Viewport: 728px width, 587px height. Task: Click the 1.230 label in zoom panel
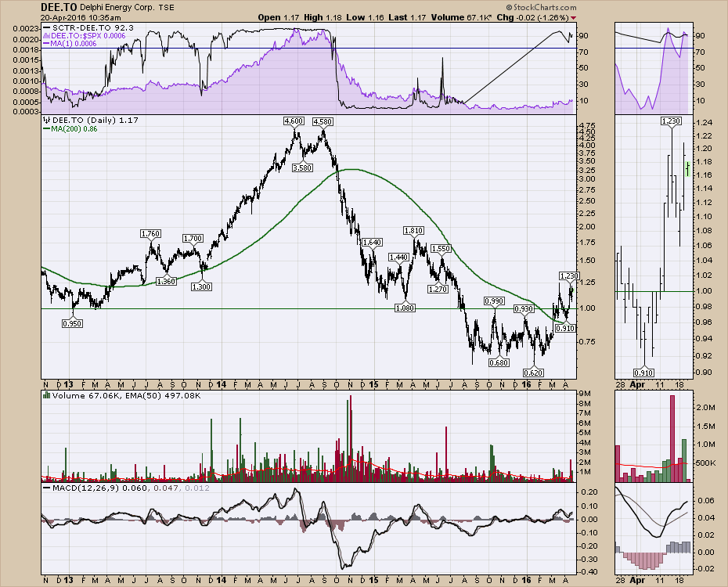pos(671,121)
